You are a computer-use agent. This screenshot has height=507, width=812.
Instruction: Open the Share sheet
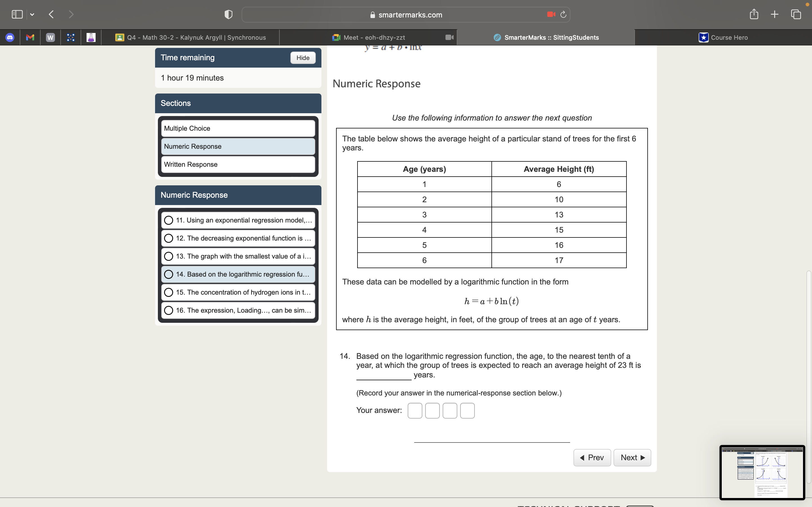(x=754, y=14)
